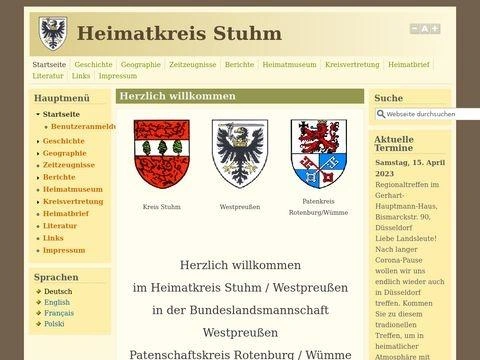Reset font size with A button

pos(425,29)
